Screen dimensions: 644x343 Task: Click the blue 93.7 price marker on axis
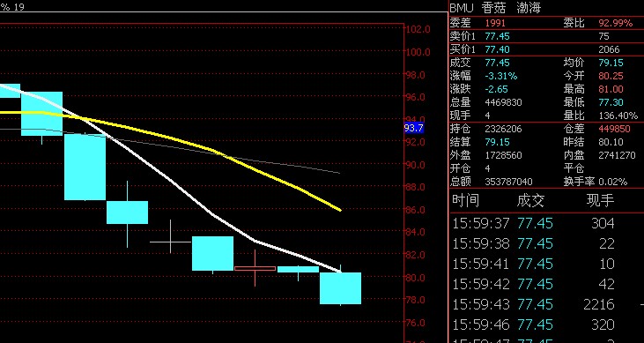click(413, 129)
